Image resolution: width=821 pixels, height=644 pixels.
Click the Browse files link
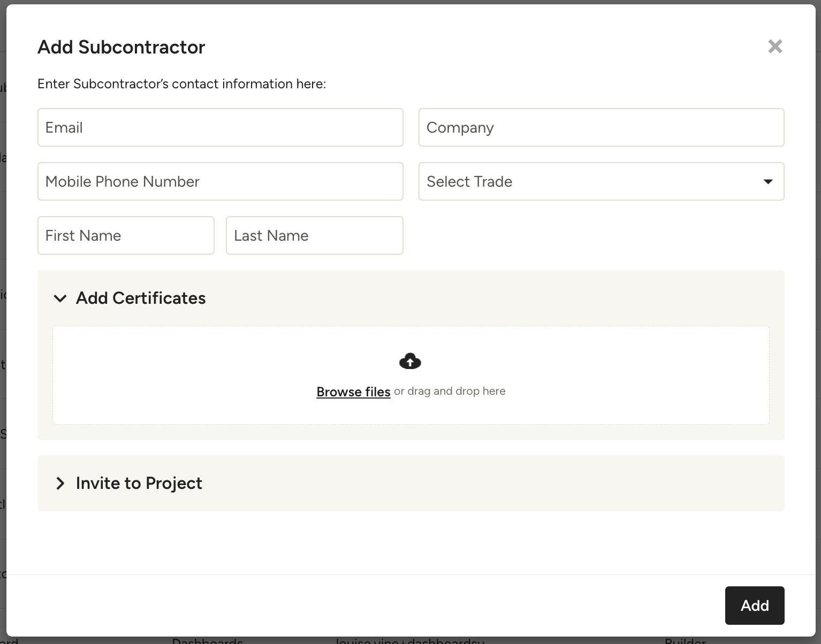pos(353,391)
